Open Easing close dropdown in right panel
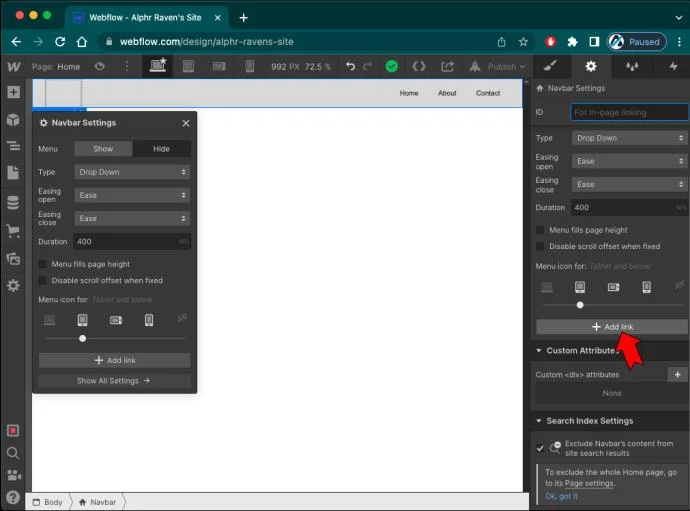Viewport: 690px width, 511px height. coord(629,184)
